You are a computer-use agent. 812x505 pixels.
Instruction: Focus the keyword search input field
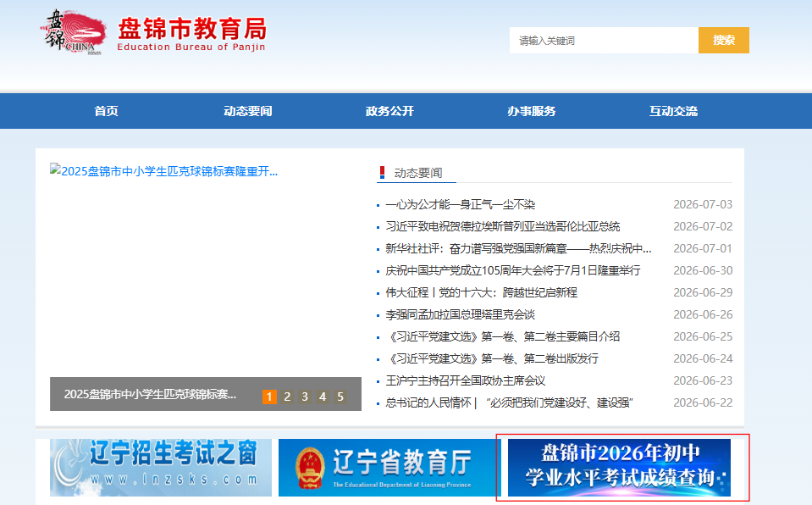(604, 41)
